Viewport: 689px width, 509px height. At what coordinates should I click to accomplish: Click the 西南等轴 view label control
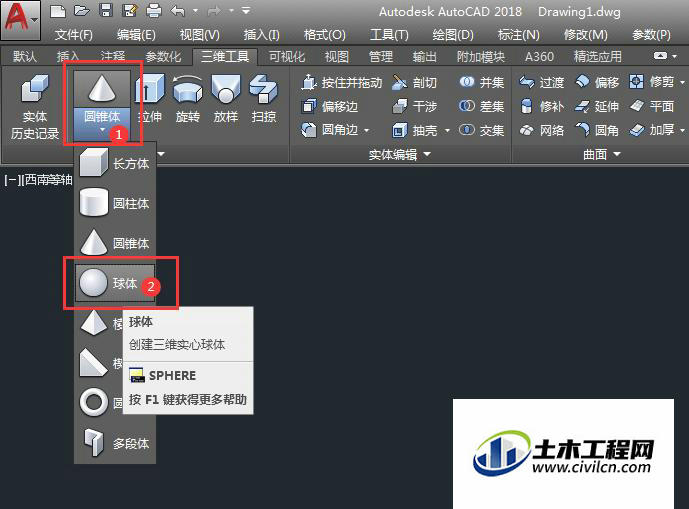(48, 179)
